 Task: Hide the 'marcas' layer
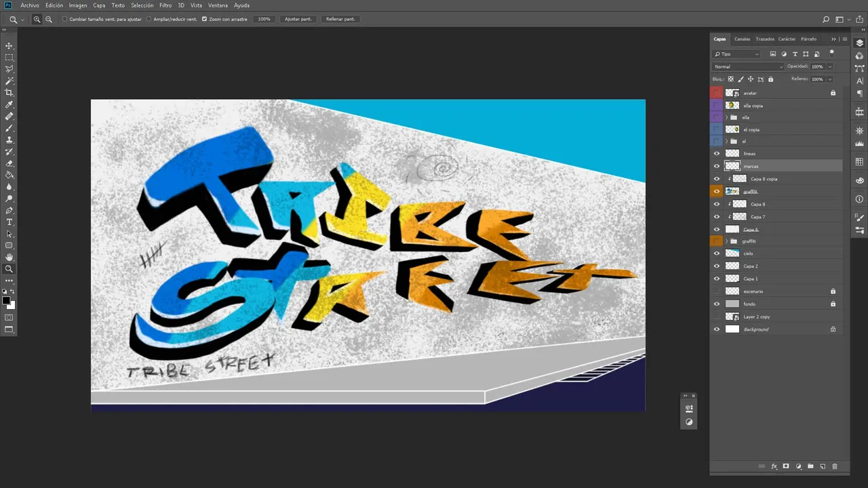(717, 166)
